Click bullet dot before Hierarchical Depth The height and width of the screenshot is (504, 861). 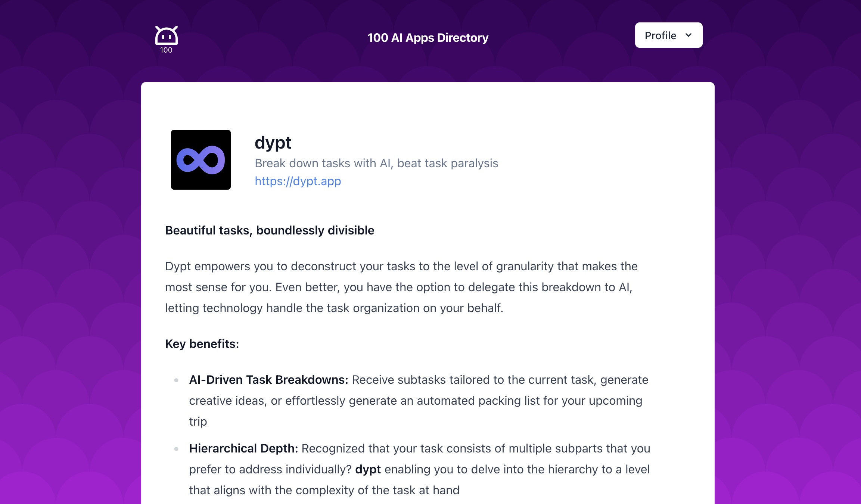point(176,449)
